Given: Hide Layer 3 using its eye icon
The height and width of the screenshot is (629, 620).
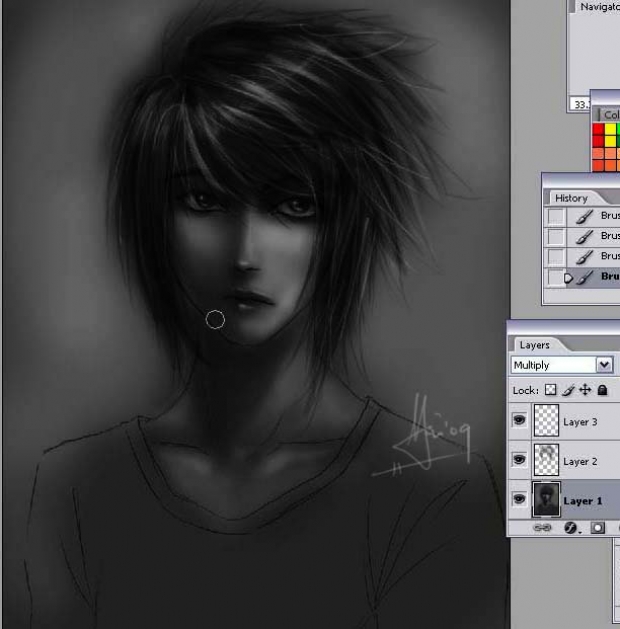Looking at the screenshot, I should pyautogui.click(x=519, y=420).
